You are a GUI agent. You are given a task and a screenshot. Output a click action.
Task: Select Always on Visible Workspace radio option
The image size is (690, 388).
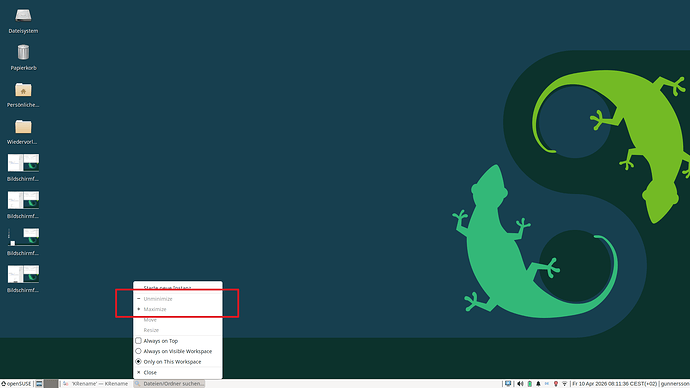[x=138, y=351]
